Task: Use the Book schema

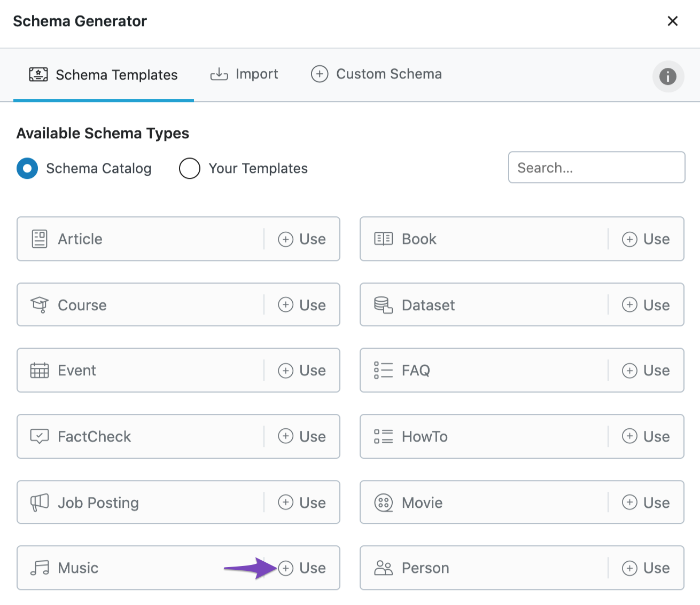Action: [646, 239]
